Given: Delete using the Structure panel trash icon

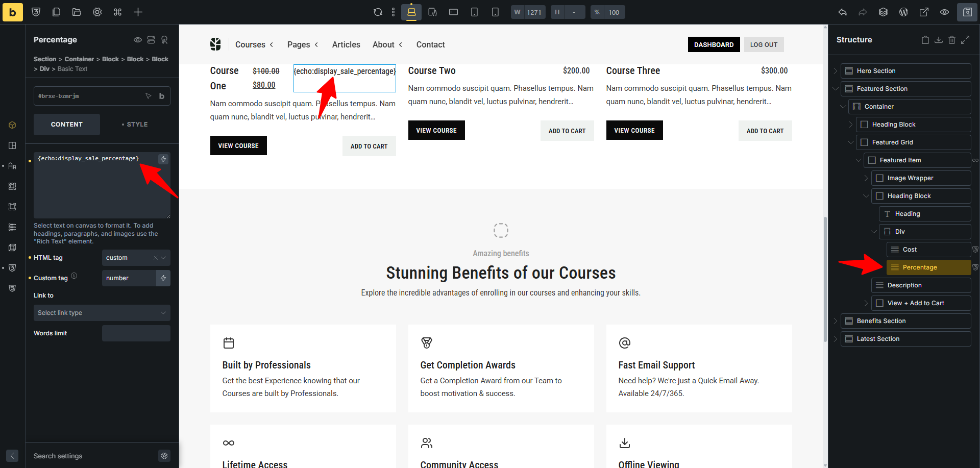Looking at the screenshot, I should [952, 40].
